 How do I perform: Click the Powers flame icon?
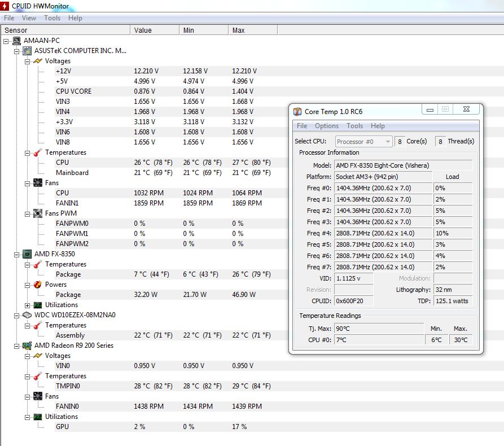tap(38, 285)
